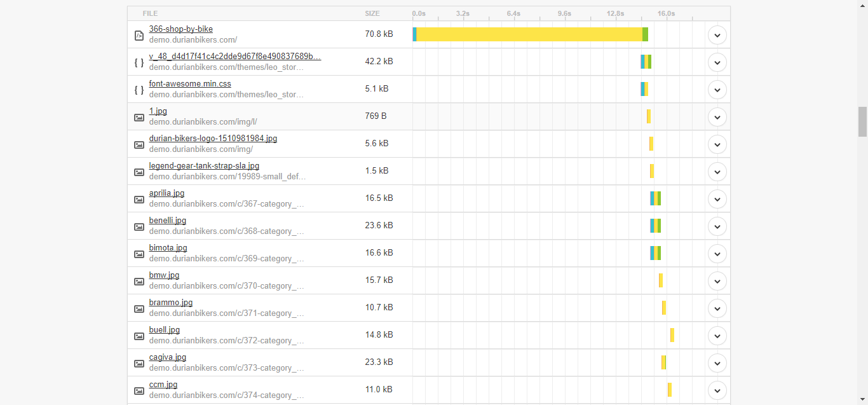
Task: Click the document icon beside 366-shop-by-bike
Action: (x=139, y=36)
